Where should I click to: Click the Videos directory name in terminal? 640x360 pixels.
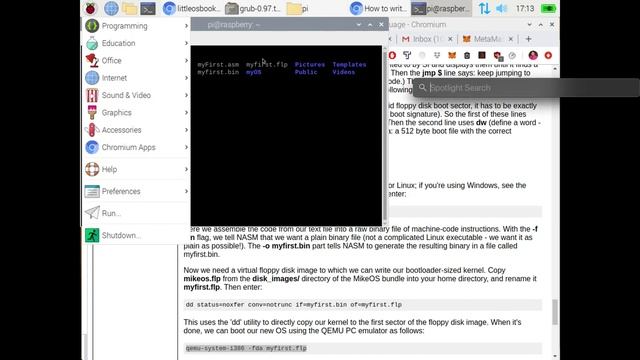pos(343,72)
